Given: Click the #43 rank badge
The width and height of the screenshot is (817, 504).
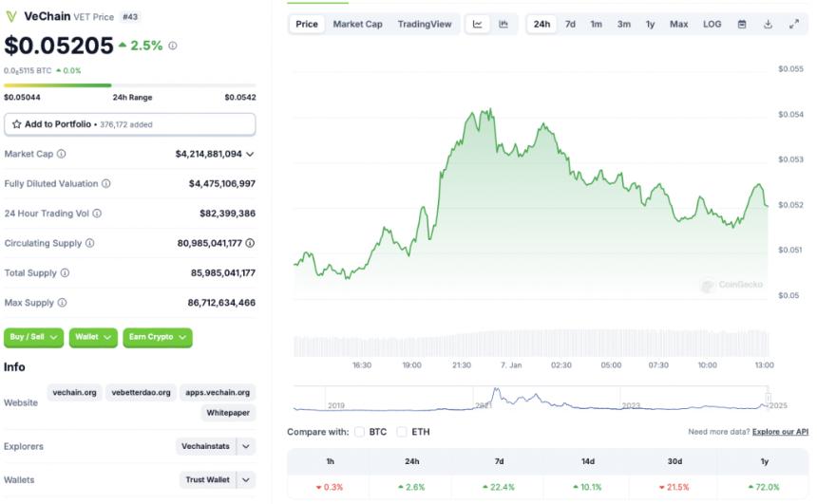Looking at the screenshot, I should click(x=130, y=17).
